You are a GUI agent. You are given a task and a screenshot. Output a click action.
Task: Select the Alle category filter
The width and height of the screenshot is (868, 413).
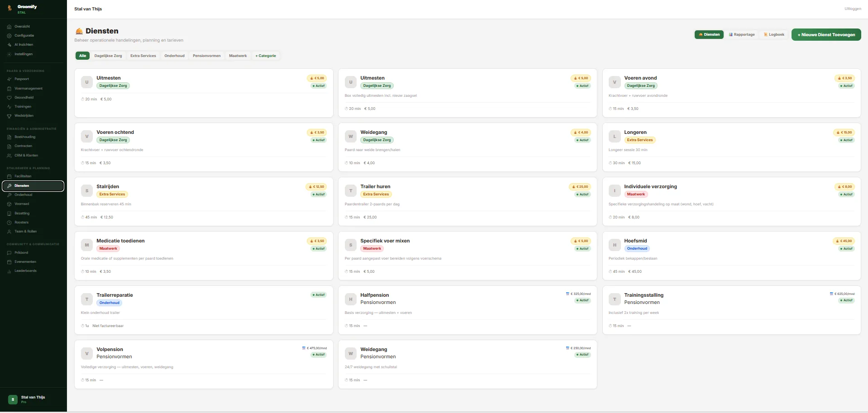82,56
